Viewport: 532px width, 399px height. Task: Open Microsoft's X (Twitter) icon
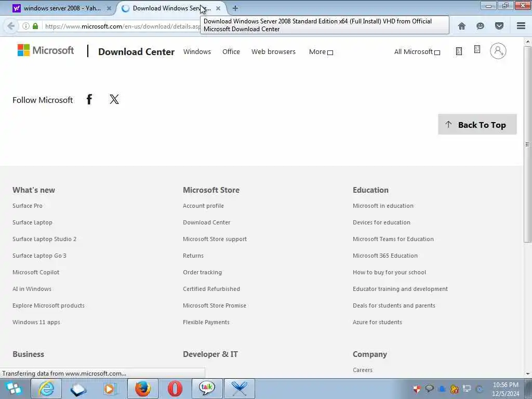[x=114, y=99]
